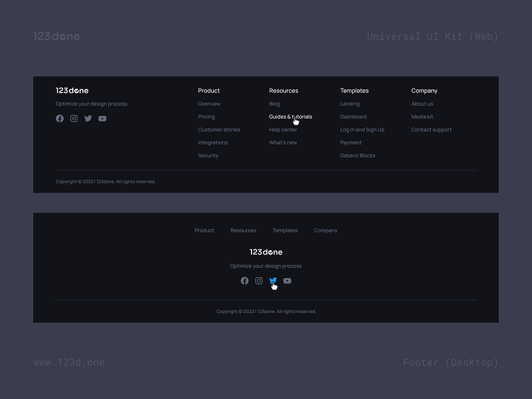Open the Landing templates link

click(350, 104)
